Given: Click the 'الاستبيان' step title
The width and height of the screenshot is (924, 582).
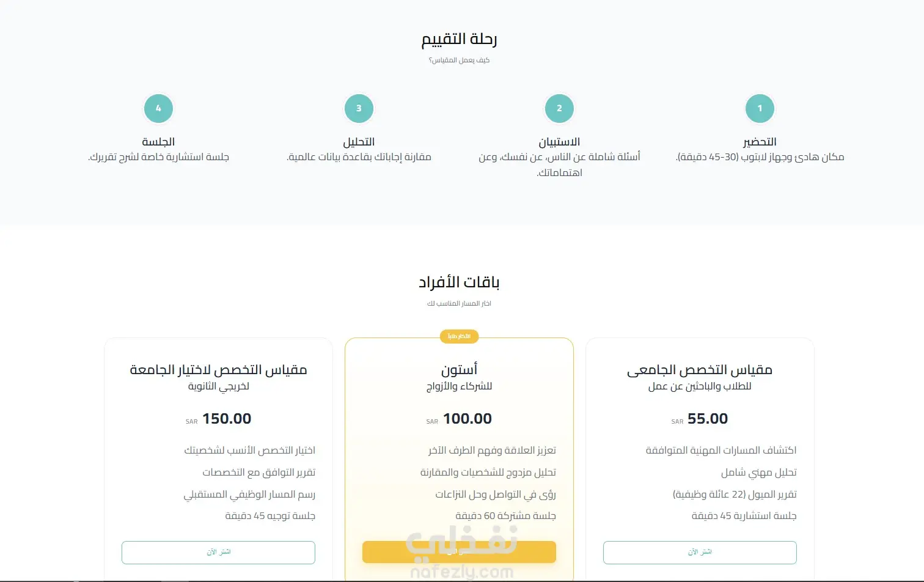Looking at the screenshot, I should tap(559, 142).
